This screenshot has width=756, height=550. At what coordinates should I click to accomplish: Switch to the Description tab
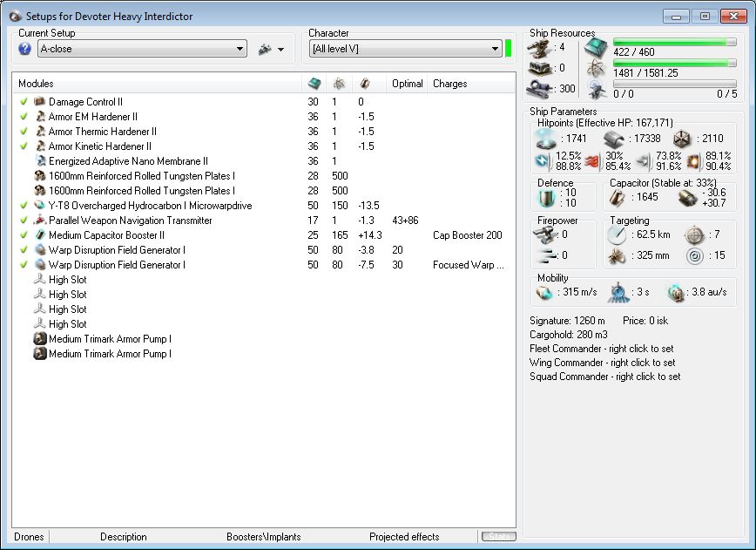[124, 537]
